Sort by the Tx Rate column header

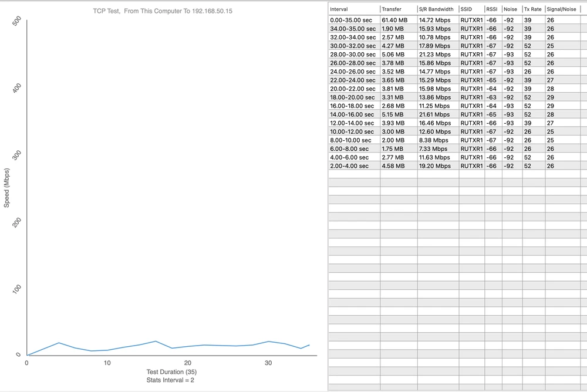[x=532, y=9]
